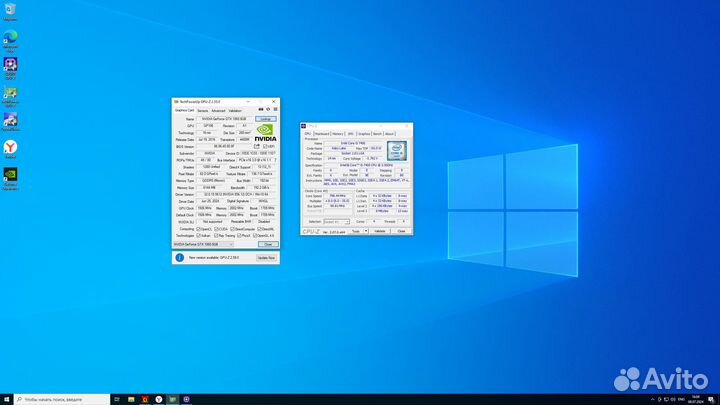
Task: Toggle the UEFI checkbox in GPU-Z
Action: (264, 146)
